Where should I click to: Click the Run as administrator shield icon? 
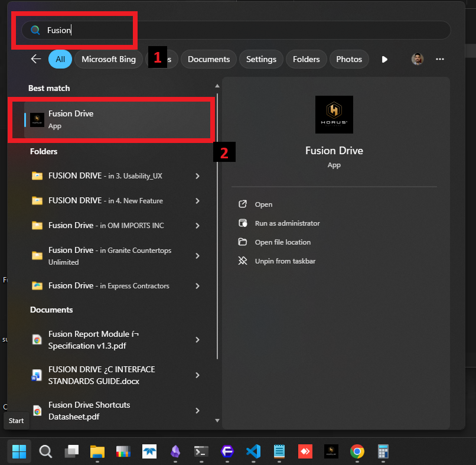coord(243,223)
